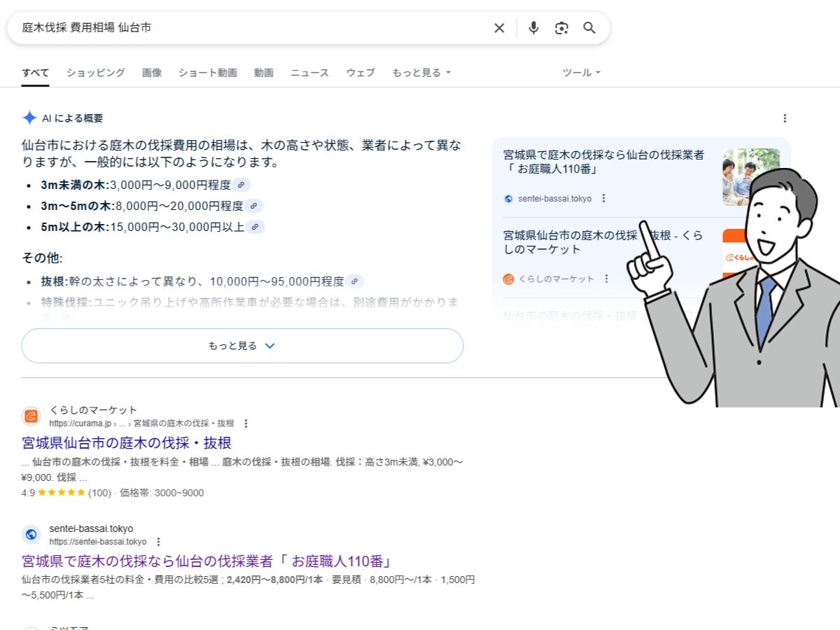Clear the search box with the X icon
This screenshot has height=630, width=840.
499,28
